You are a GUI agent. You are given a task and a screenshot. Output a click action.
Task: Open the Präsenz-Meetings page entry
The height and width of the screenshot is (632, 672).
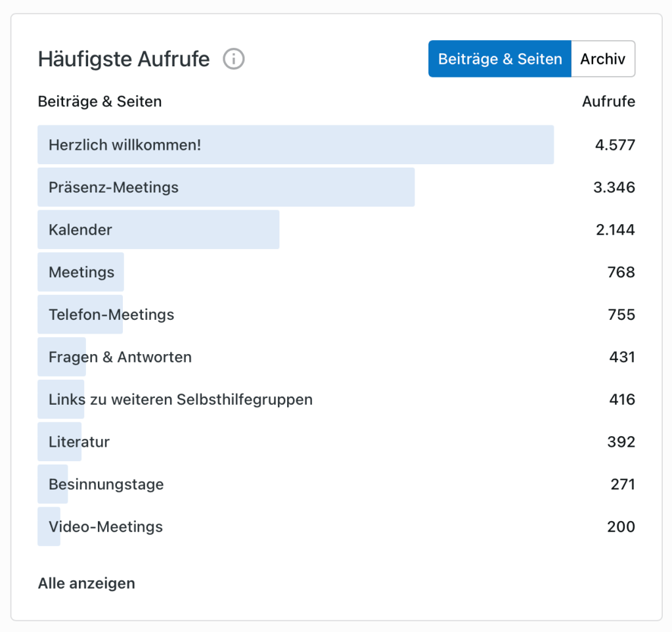[x=114, y=187]
